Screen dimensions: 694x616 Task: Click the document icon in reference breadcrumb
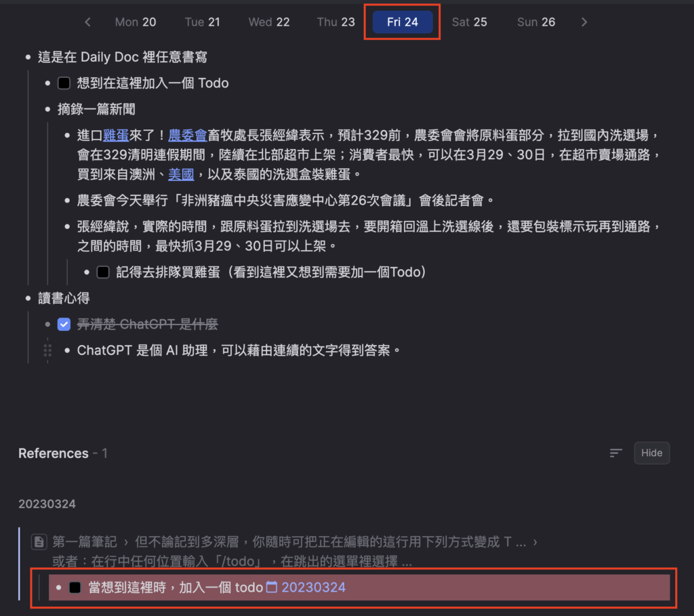[39, 541]
